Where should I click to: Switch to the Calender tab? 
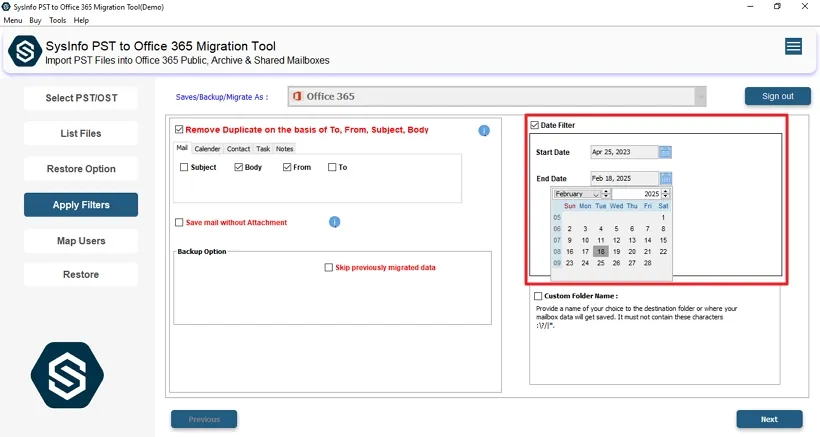click(x=207, y=149)
